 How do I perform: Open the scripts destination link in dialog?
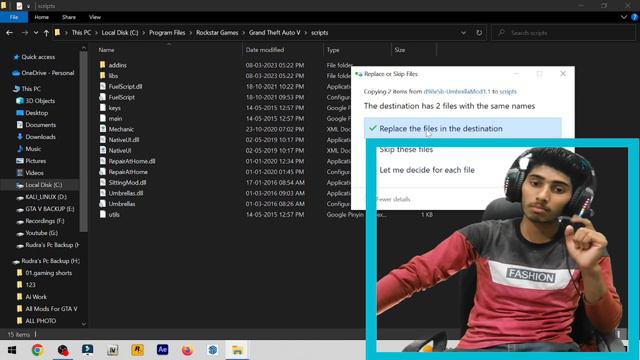click(508, 91)
